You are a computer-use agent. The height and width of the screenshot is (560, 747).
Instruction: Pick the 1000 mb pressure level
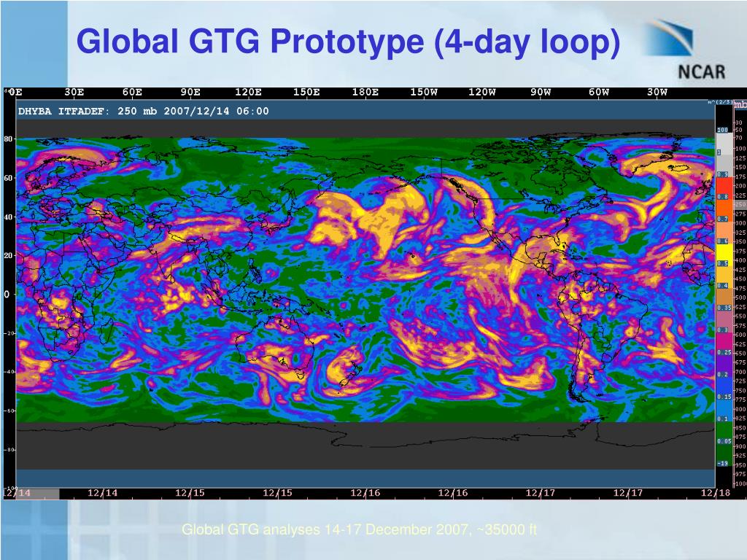point(740,483)
